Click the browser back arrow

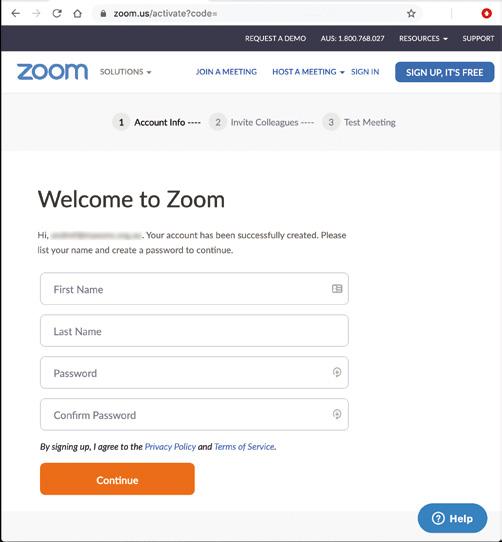click(16, 13)
